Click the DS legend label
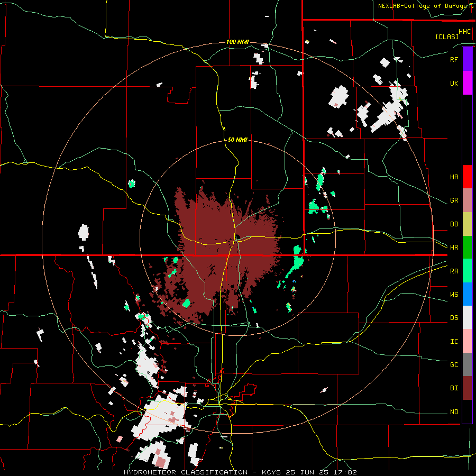 pos(454,318)
